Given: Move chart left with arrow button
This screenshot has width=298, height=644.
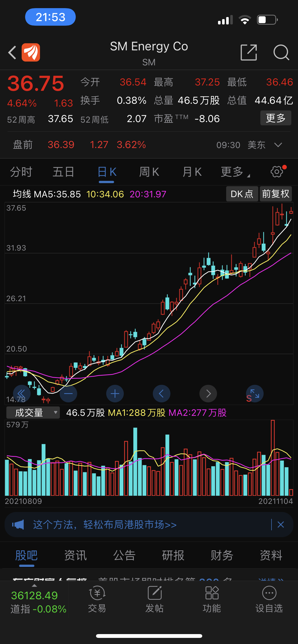Looking at the screenshot, I should pos(161,394).
